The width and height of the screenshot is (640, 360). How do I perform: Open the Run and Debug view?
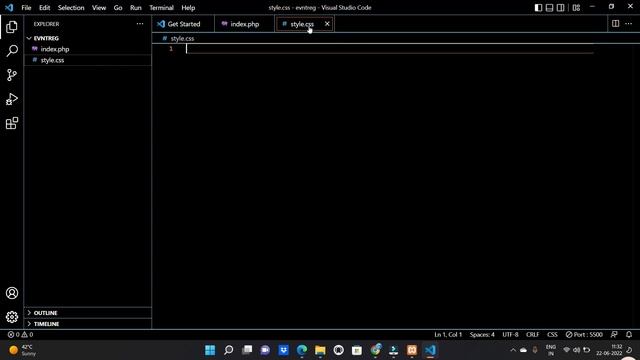tap(12, 99)
